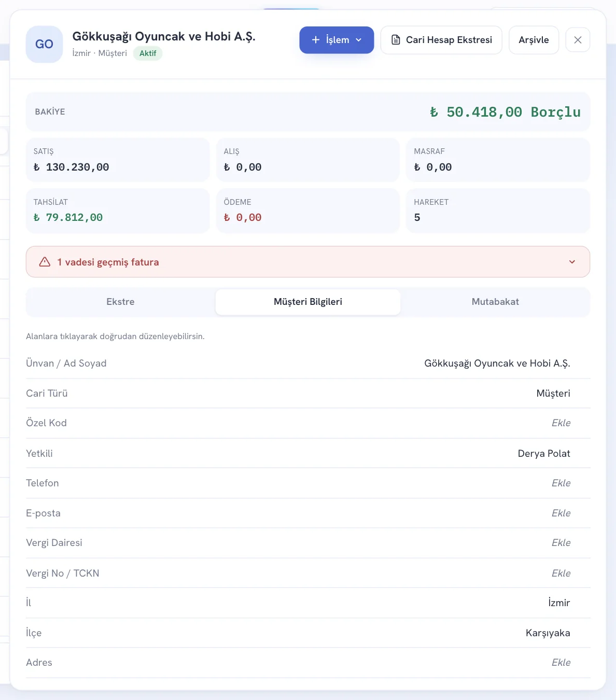Click the Aktif status badge

point(148,53)
